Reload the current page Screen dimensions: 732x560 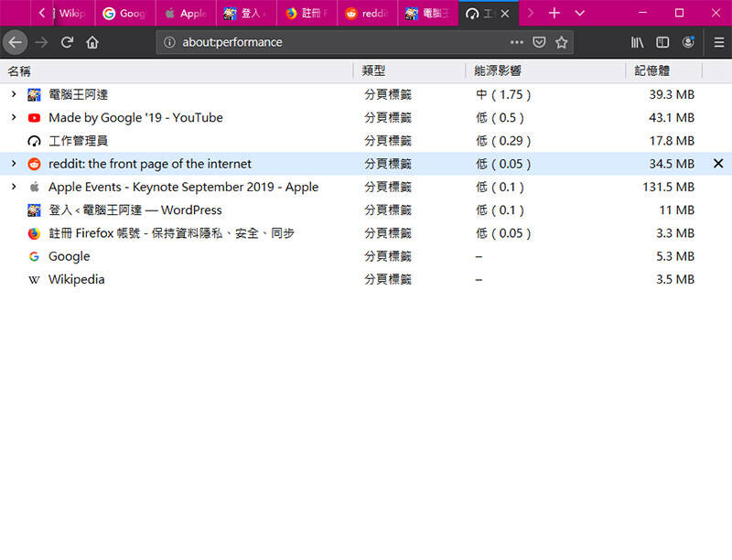click(67, 42)
